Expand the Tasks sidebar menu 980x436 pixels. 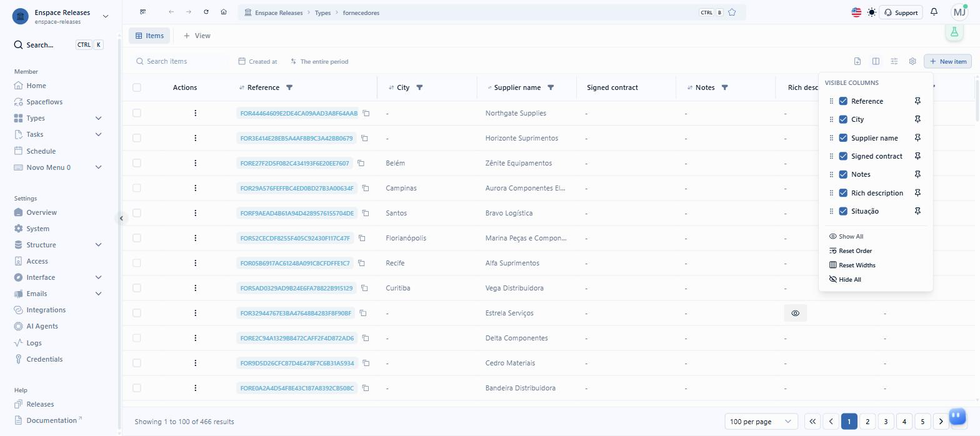tap(98, 134)
